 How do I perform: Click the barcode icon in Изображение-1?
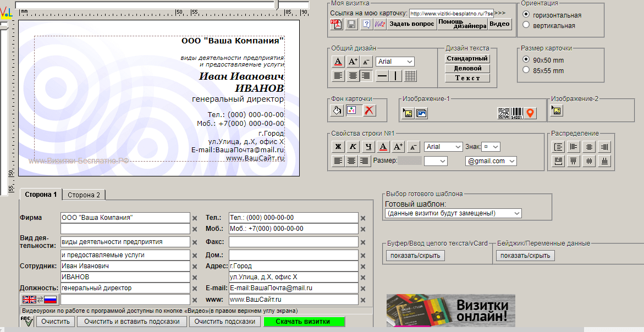pos(516,113)
